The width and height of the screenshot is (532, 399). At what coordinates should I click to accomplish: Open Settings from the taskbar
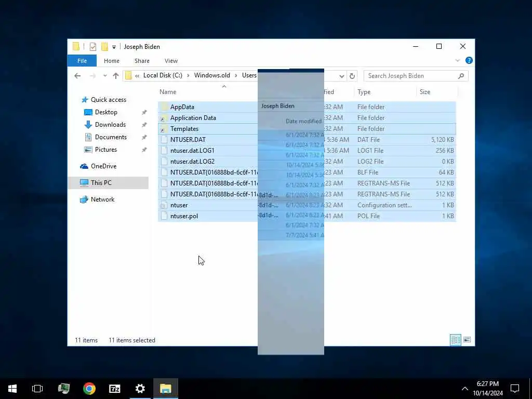pyautogui.click(x=140, y=389)
